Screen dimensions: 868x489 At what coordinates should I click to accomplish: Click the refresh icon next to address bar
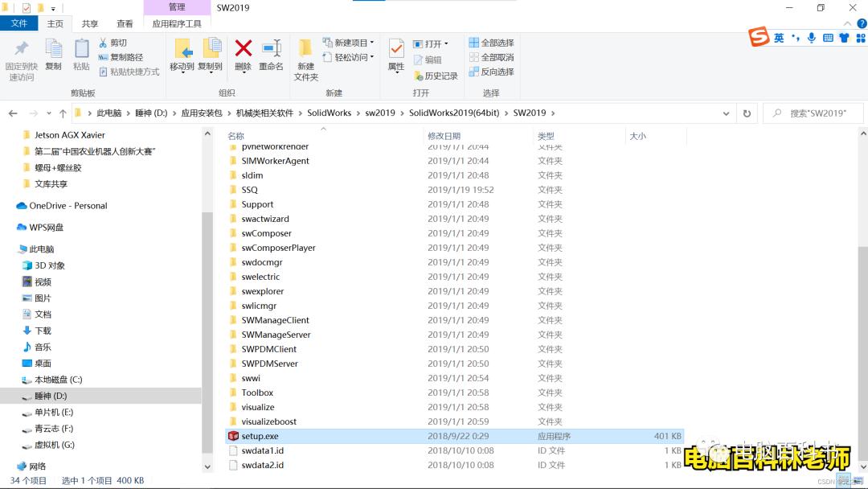tap(746, 113)
